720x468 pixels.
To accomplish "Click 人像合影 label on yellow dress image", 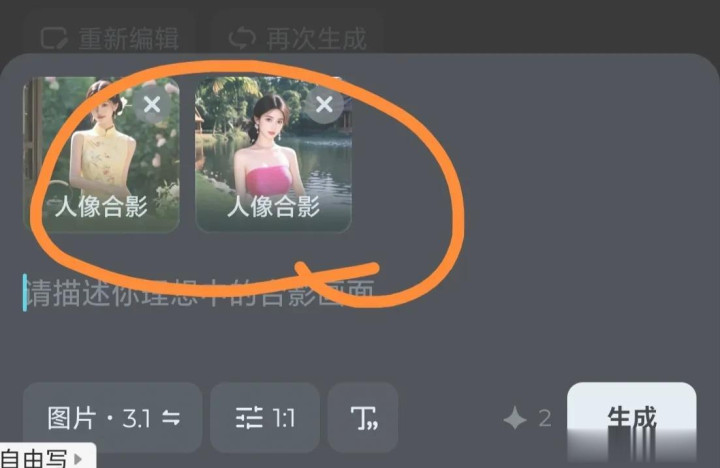I will point(101,206).
